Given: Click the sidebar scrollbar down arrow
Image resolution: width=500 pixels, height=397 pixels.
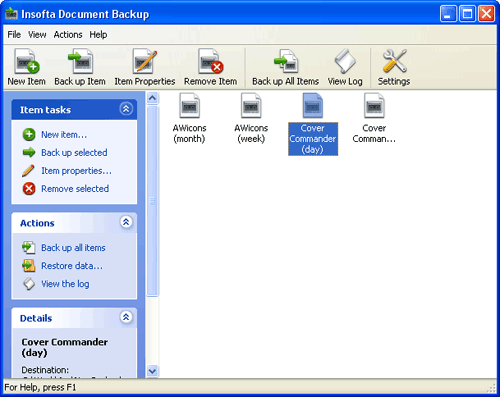Looking at the screenshot, I should click(x=152, y=371).
